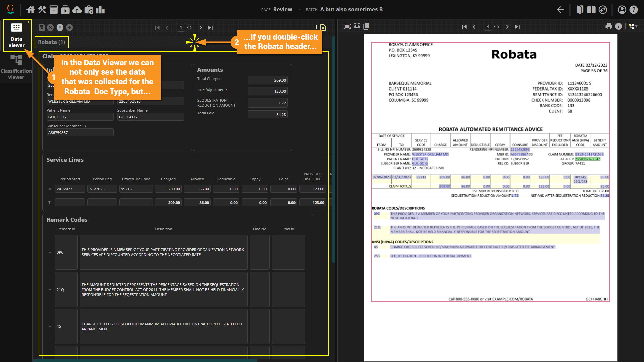Open the Design tools icon
644x362 pixels.
click(42, 10)
